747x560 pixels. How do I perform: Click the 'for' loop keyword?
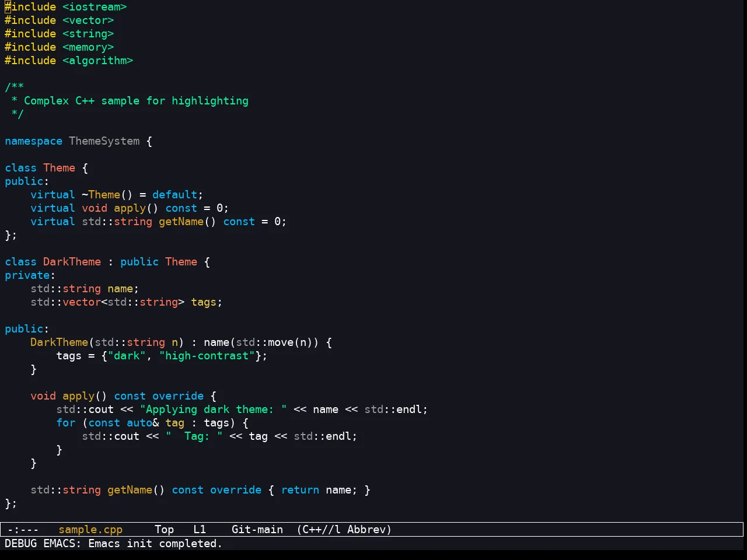[65, 423]
